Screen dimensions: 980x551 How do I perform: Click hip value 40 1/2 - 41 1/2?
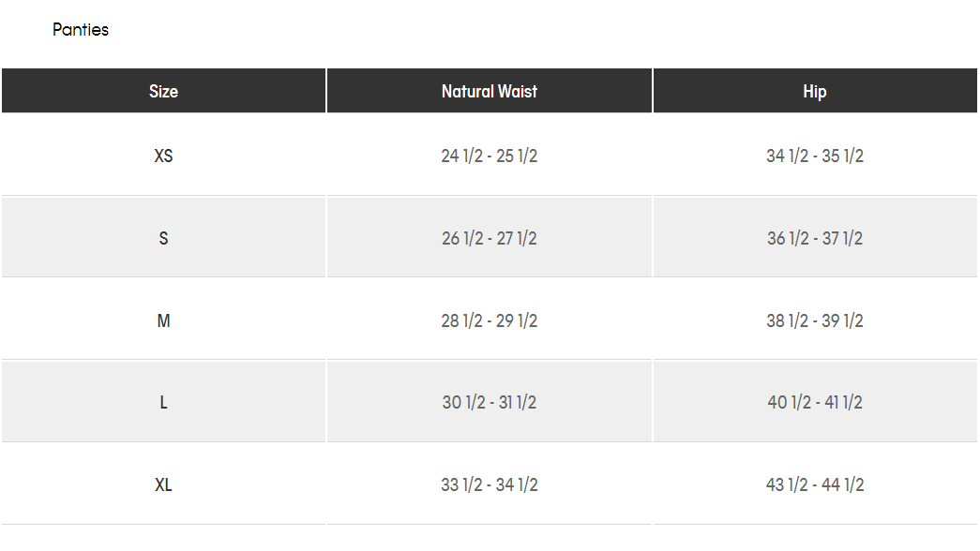pyautogui.click(x=815, y=402)
